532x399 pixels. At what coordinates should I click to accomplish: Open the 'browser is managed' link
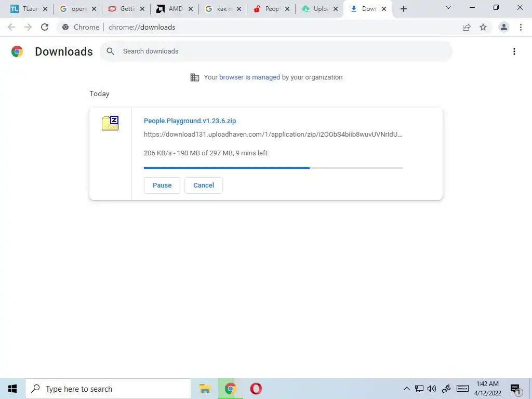(x=249, y=77)
